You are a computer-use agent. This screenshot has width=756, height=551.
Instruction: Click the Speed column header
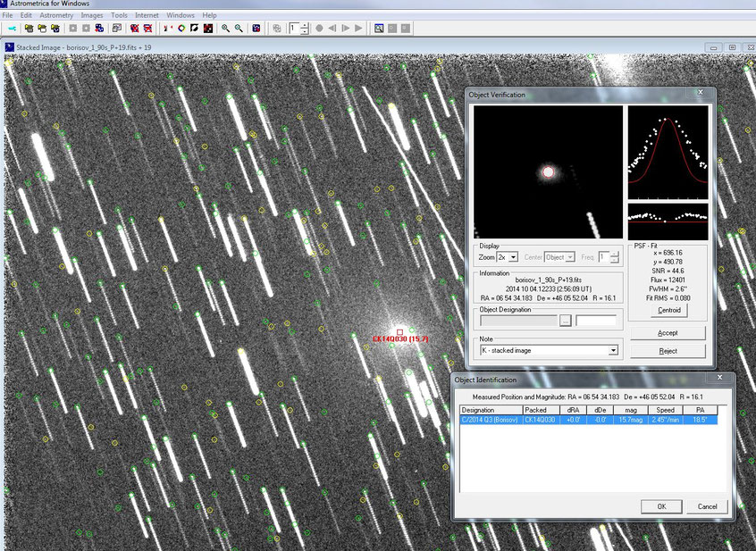point(666,410)
